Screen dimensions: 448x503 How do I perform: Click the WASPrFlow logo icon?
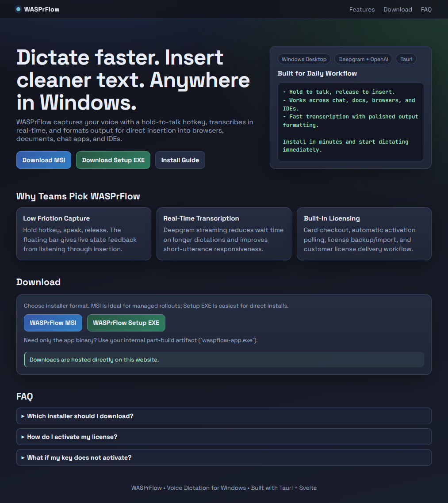(x=18, y=9)
